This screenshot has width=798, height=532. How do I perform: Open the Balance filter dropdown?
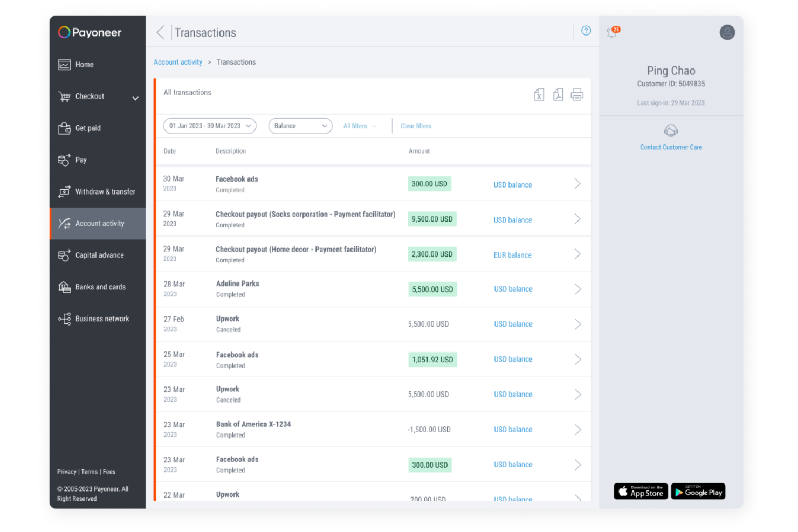pos(300,126)
